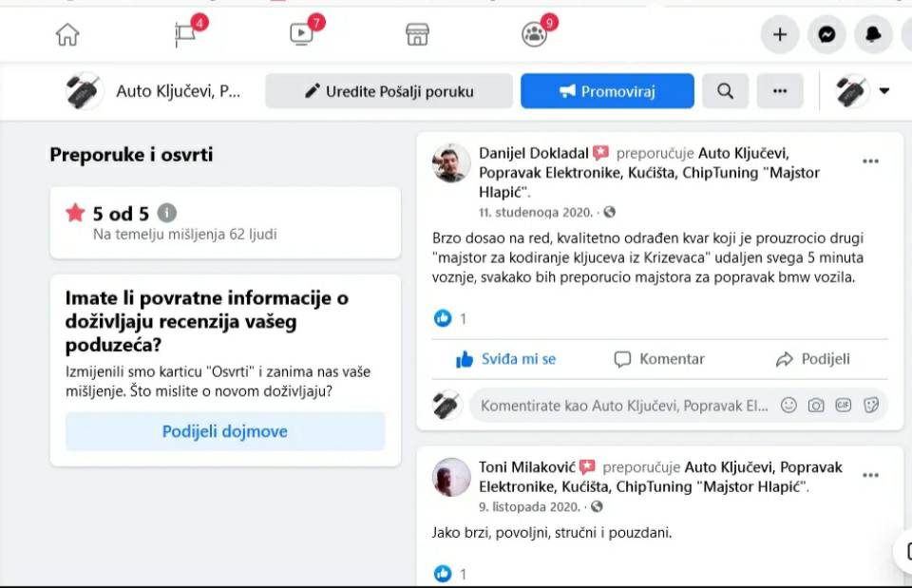The height and width of the screenshot is (588, 912).
Task: Click the Auto Ključevi page avatar
Action: [85, 91]
